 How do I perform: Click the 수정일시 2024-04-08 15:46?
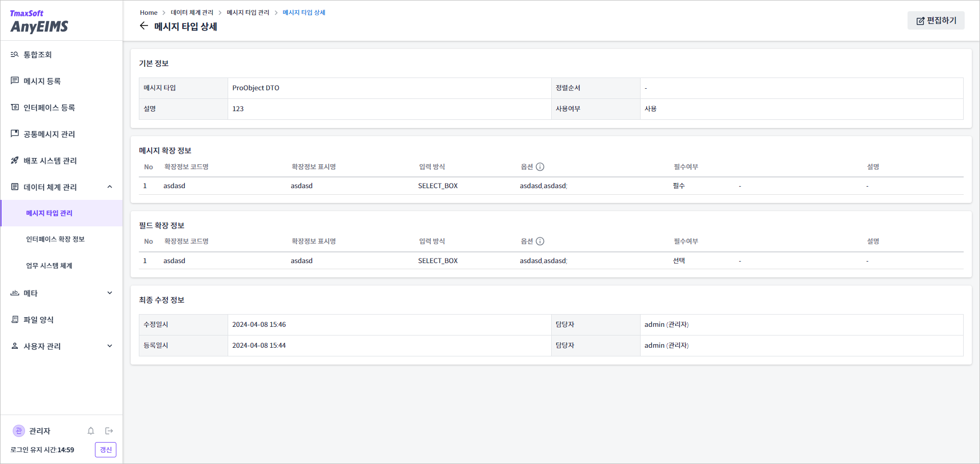pos(259,324)
